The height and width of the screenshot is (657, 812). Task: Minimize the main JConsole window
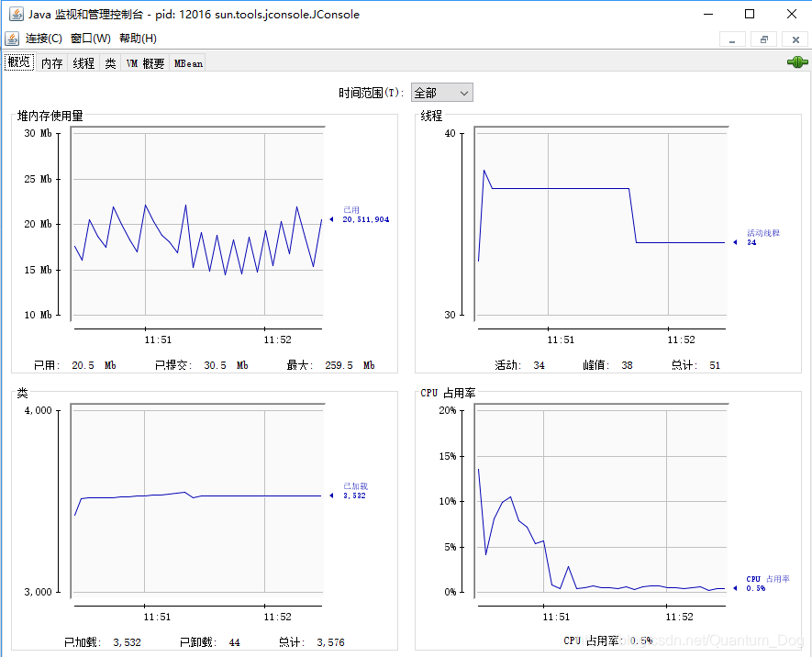point(708,14)
